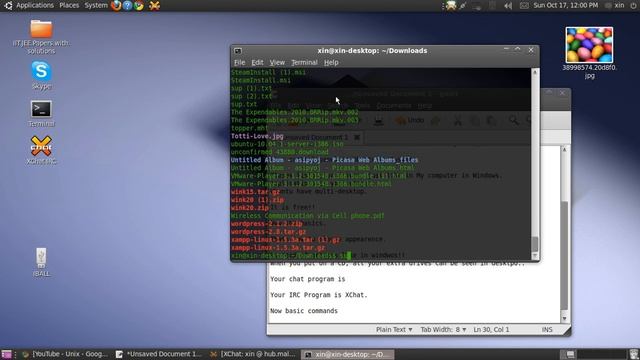Open the terminal Edit menu
This screenshot has height=360, width=640.
point(257,62)
